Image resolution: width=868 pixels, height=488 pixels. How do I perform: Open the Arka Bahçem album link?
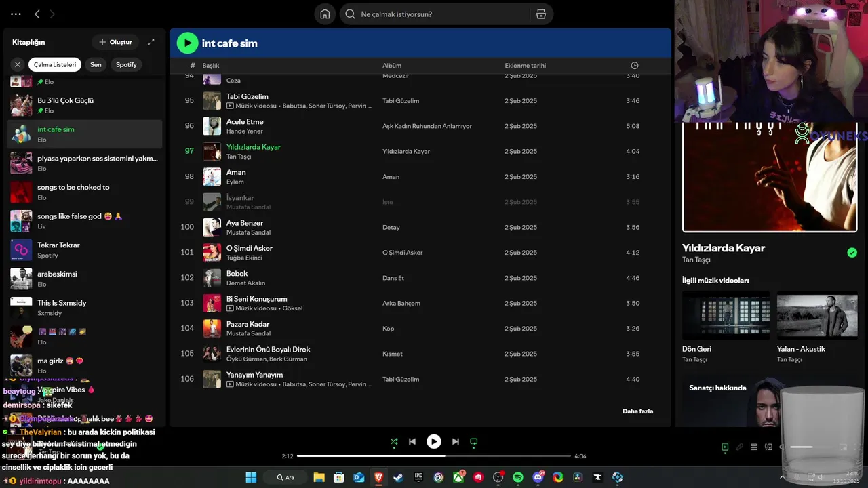(401, 304)
